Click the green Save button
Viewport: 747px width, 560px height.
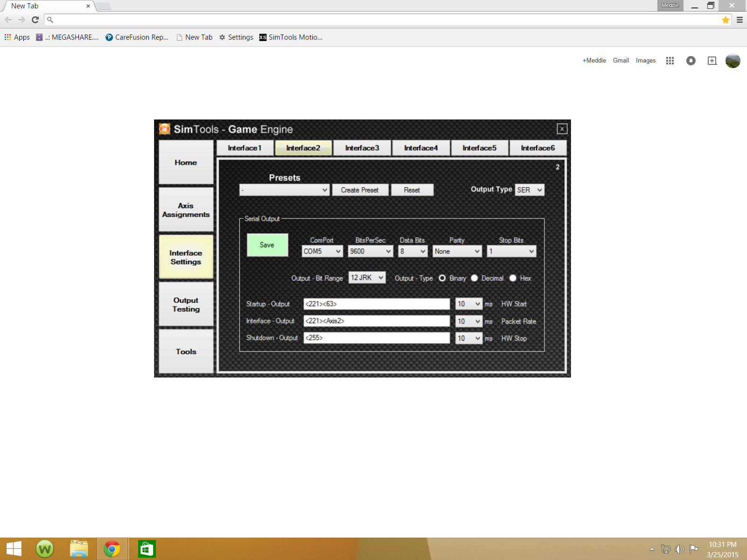click(267, 245)
